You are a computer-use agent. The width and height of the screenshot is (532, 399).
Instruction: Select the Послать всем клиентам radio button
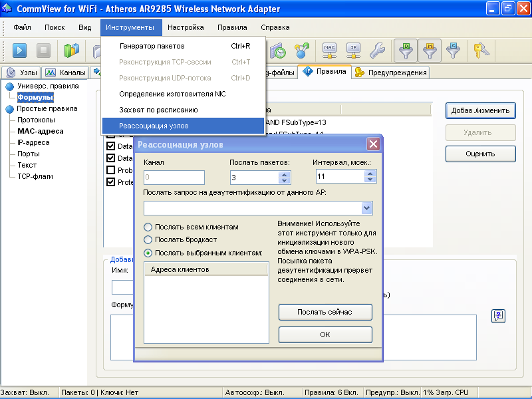[148, 227]
